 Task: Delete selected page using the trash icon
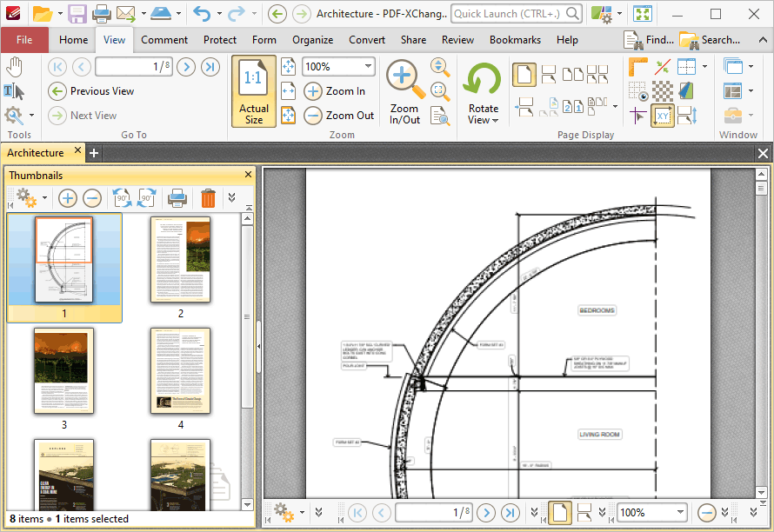(207, 197)
